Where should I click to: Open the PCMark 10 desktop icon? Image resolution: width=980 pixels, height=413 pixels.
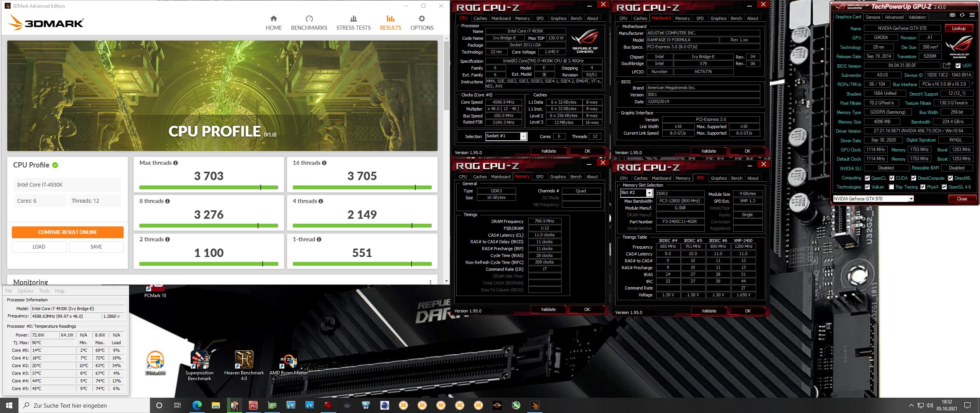pos(155,291)
